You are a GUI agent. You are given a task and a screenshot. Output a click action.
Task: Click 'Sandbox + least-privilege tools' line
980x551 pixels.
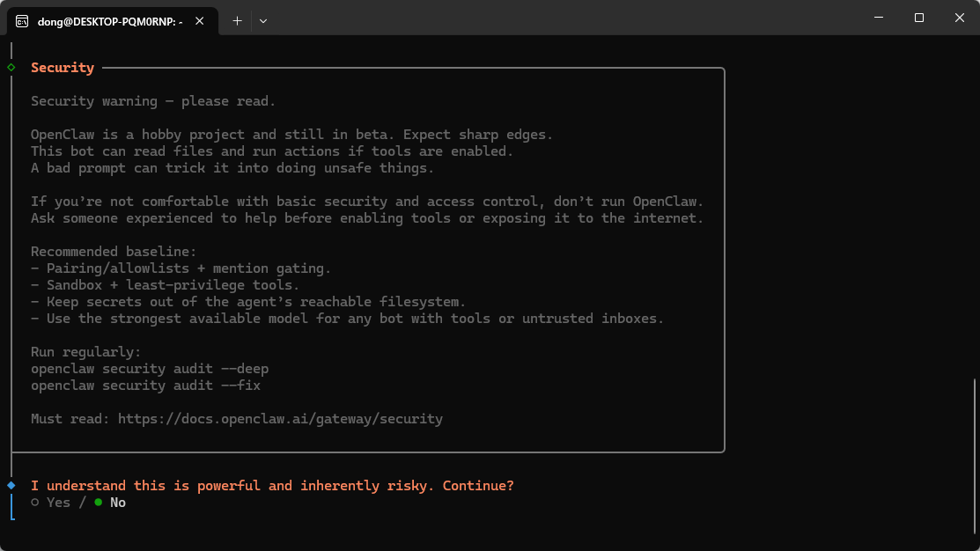tap(165, 285)
